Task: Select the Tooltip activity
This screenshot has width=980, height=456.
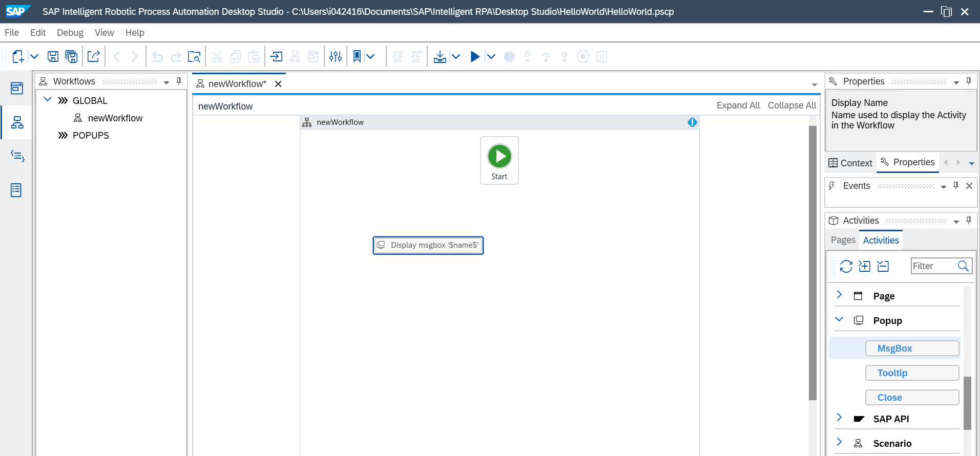Action: tap(912, 373)
